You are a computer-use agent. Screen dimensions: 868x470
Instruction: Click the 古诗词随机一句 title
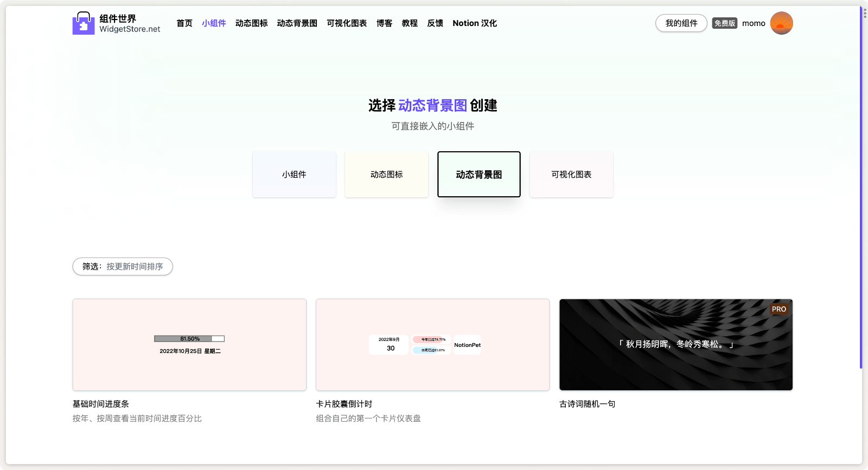tap(587, 404)
